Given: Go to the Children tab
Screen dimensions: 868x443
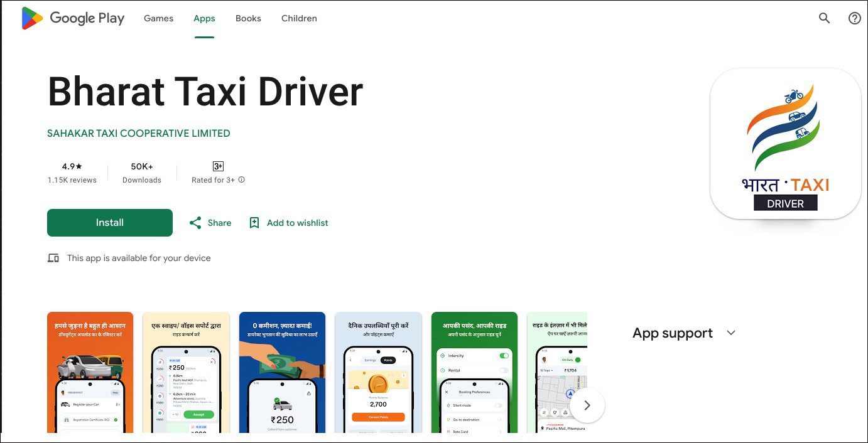Looking at the screenshot, I should click(x=299, y=19).
